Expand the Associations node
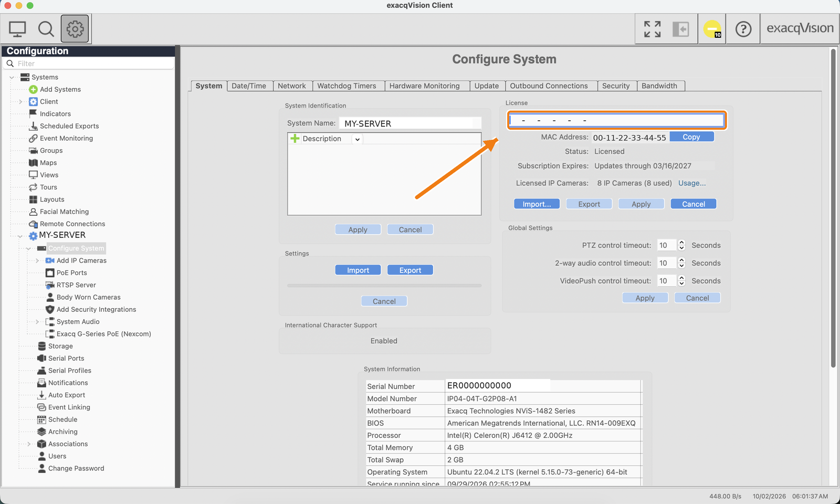840x504 pixels. pyautogui.click(x=29, y=444)
